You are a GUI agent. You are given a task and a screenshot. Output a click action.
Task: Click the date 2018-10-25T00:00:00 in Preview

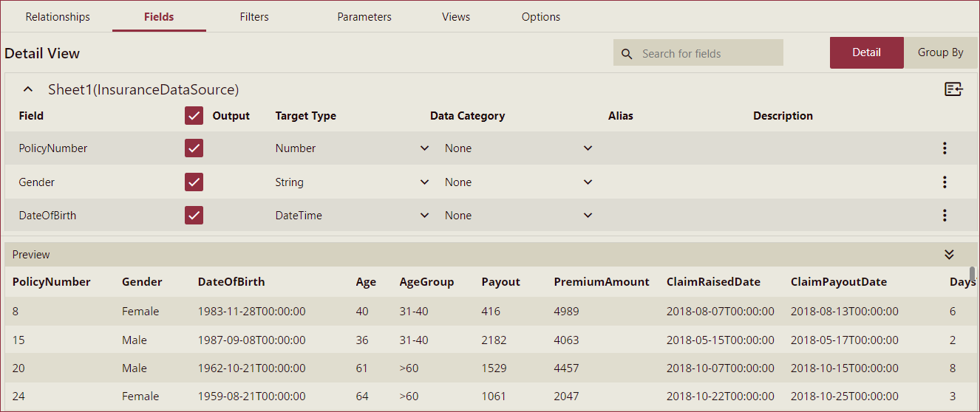(x=845, y=396)
